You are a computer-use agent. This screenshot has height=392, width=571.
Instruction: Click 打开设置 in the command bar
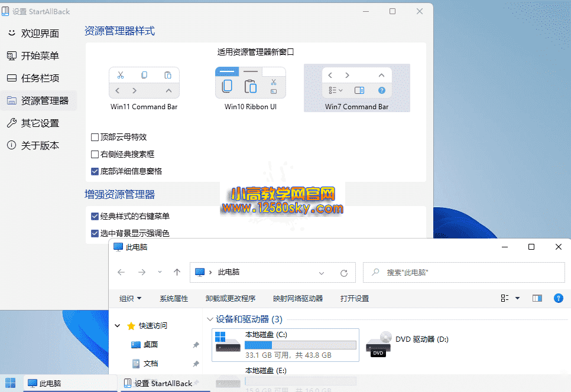[x=354, y=299]
